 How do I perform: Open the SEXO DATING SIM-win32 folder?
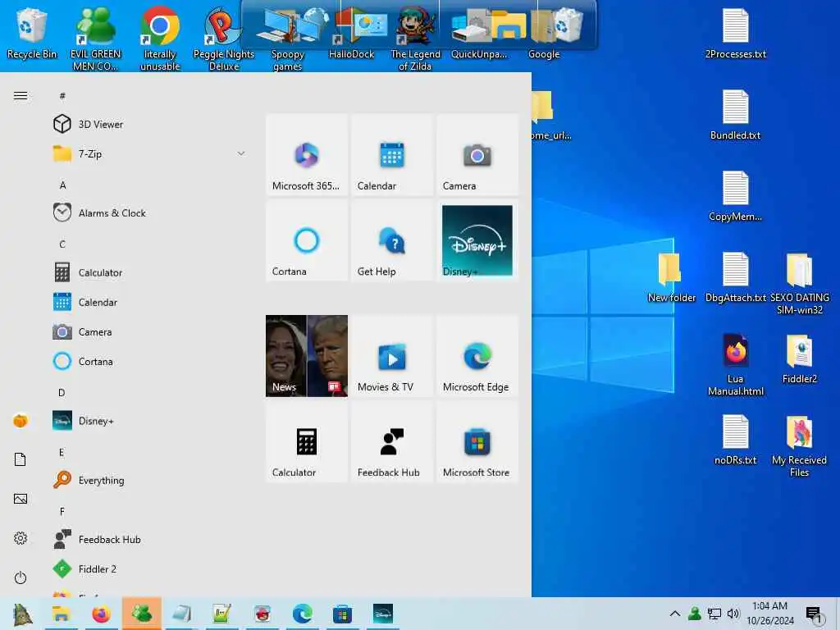[799, 283]
